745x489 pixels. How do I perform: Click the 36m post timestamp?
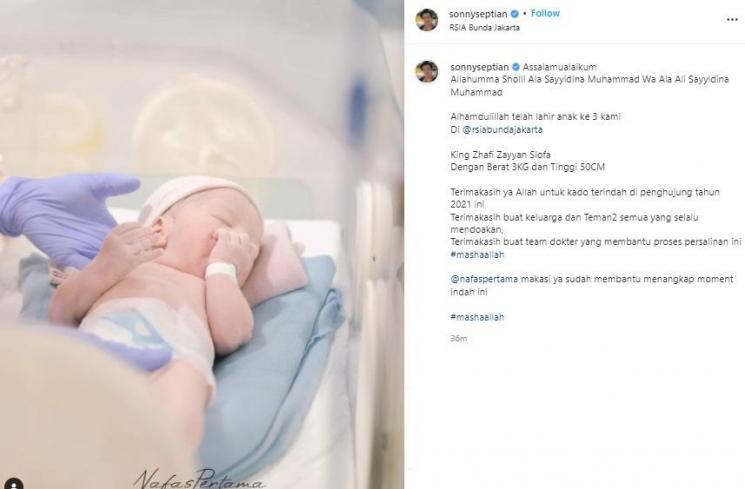pyautogui.click(x=458, y=338)
